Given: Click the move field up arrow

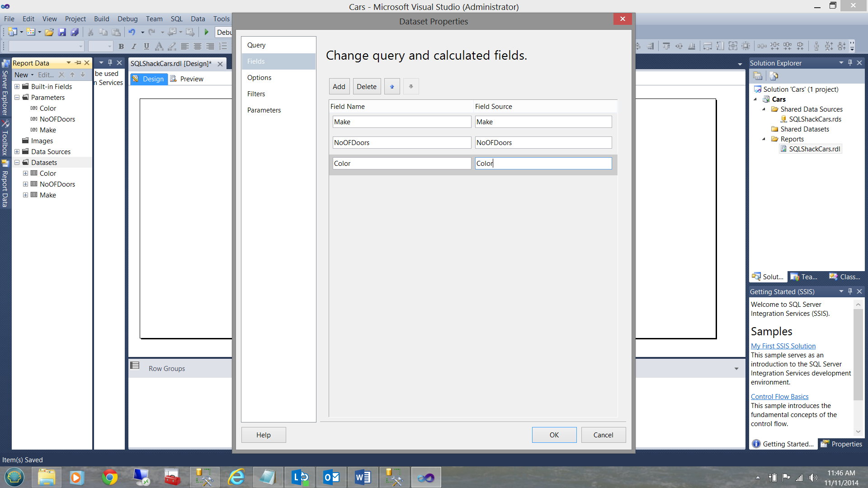Looking at the screenshot, I should pos(392,87).
